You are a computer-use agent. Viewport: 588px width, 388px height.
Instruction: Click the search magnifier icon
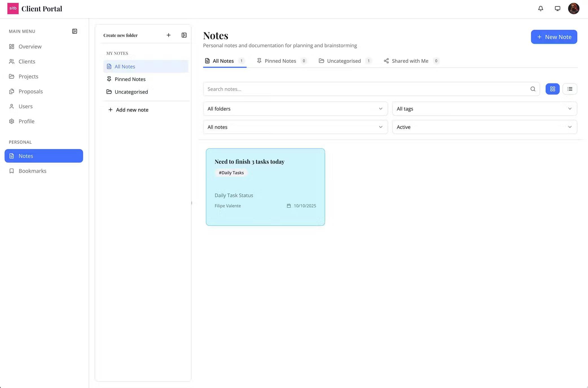pos(533,89)
